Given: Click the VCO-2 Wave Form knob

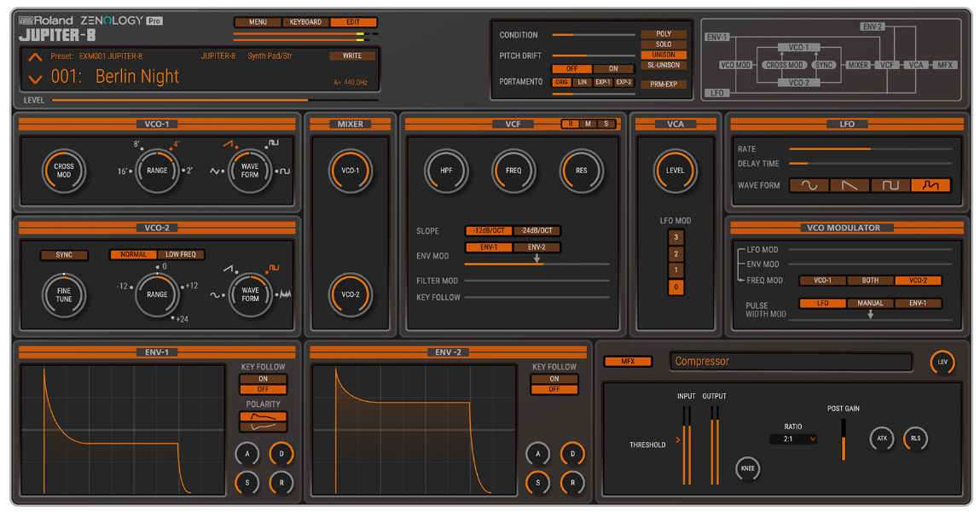Looking at the screenshot, I should [x=250, y=294].
